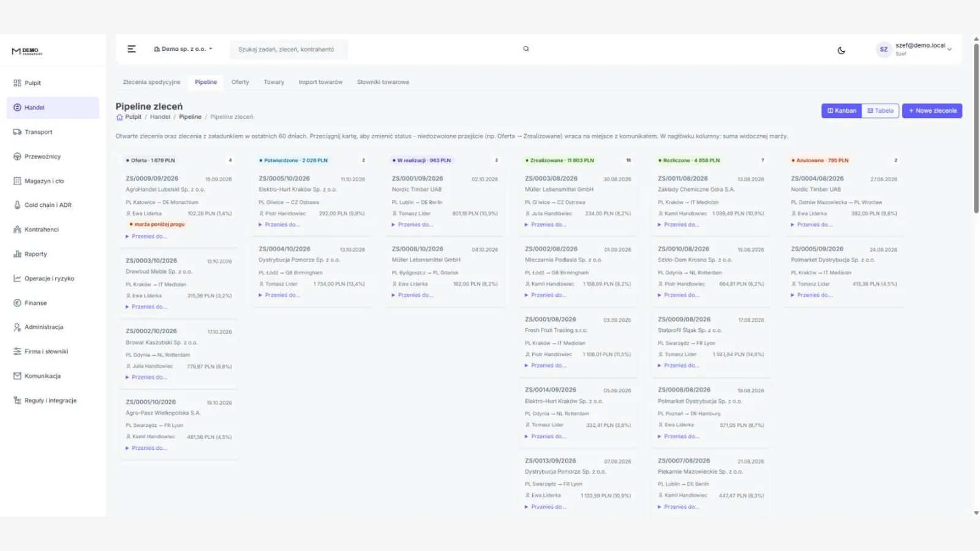Open the Demo sp. z o.o. company dropdown

(x=183, y=49)
